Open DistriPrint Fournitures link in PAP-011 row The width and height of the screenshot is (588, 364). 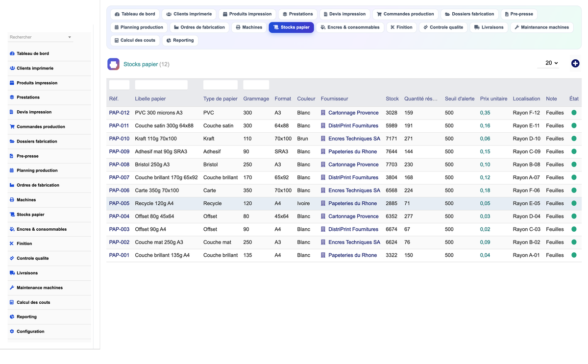pos(353,126)
